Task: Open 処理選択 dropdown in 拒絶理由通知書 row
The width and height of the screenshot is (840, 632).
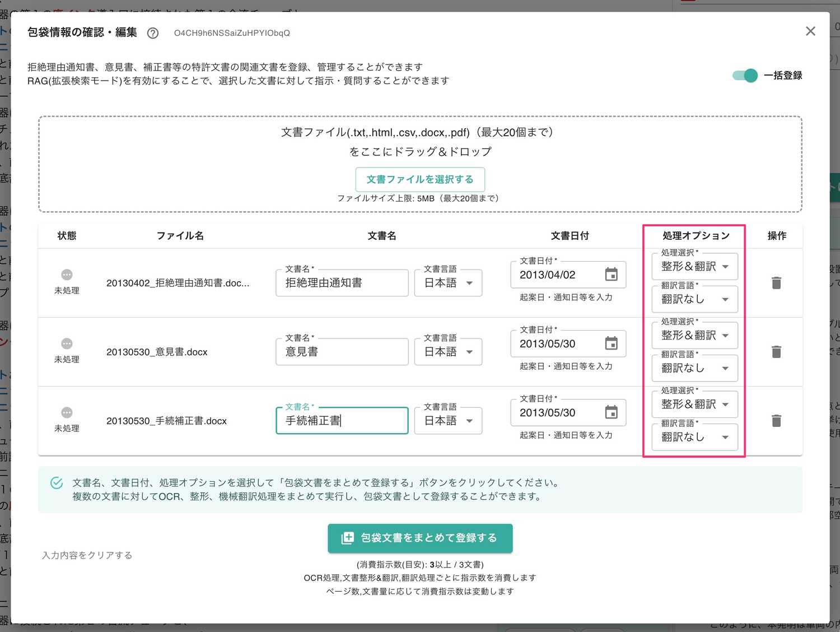Action: coord(694,267)
